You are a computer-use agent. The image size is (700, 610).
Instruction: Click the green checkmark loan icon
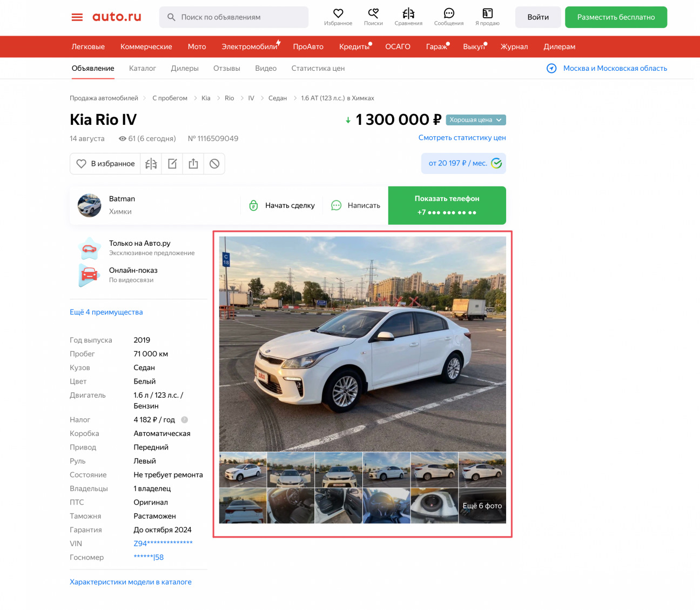click(x=496, y=163)
